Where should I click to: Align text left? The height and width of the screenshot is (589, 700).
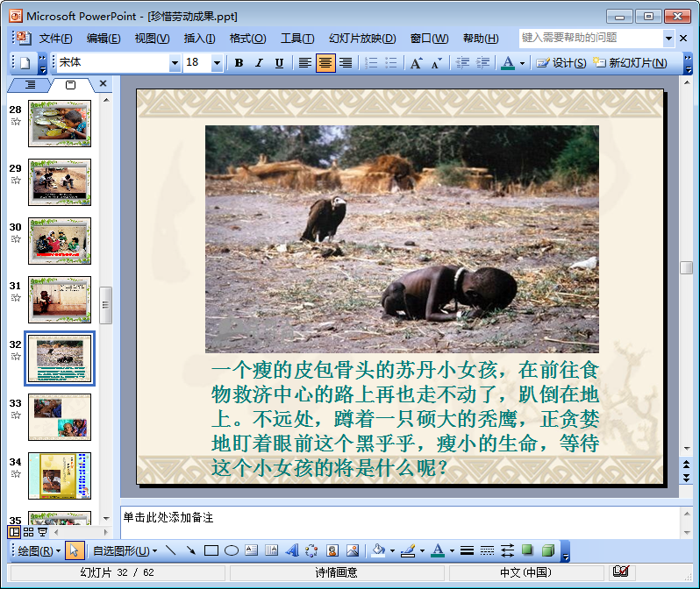click(x=305, y=63)
